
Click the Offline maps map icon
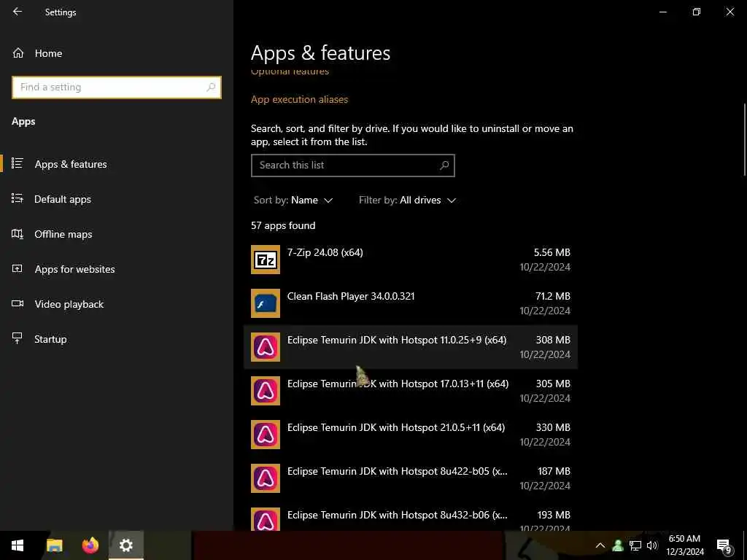18,233
